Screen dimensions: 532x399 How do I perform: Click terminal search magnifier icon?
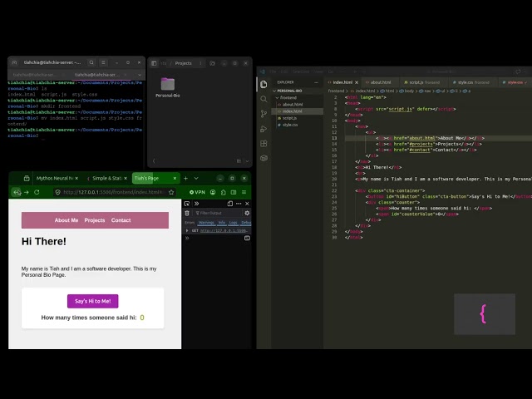click(91, 62)
